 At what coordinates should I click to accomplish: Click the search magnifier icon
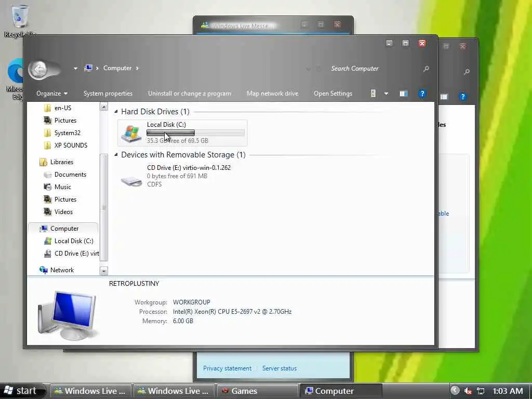tap(426, 69)
